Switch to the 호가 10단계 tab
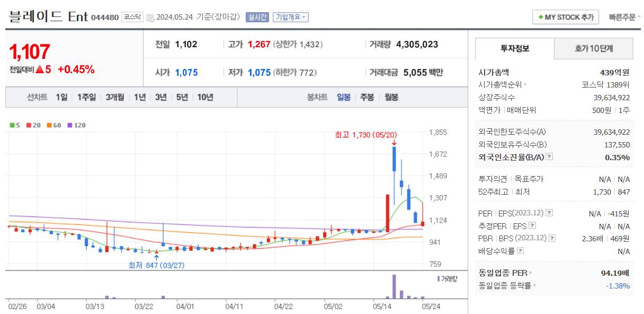Viewport: 644px width, 314px height. (x=593, y=48)
